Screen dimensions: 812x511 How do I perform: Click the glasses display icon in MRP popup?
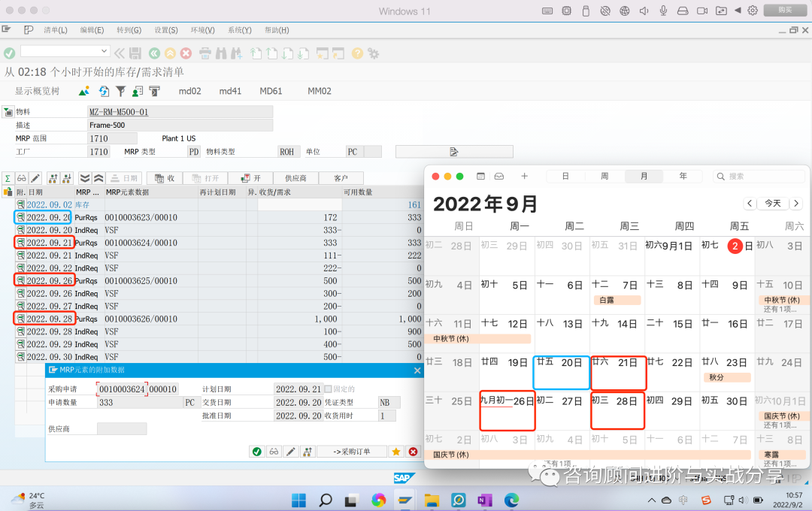pyautogui.click(x=274, y=452)
